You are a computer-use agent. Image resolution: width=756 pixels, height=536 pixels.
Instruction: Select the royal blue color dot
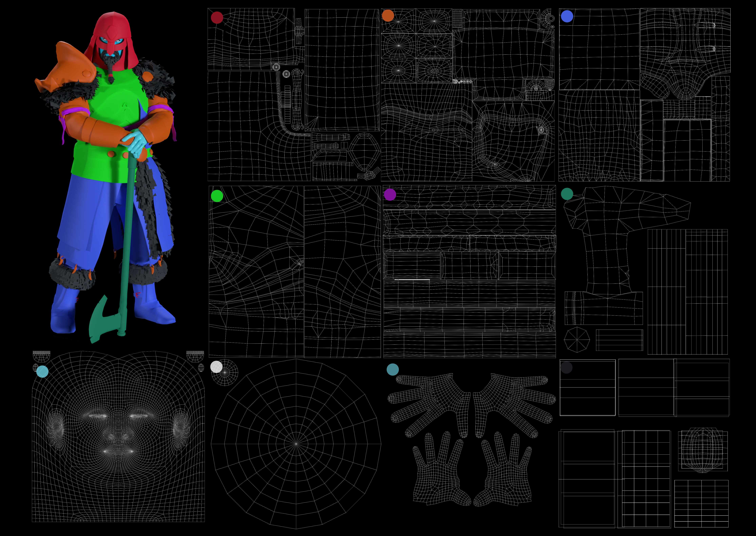point(567,16)
